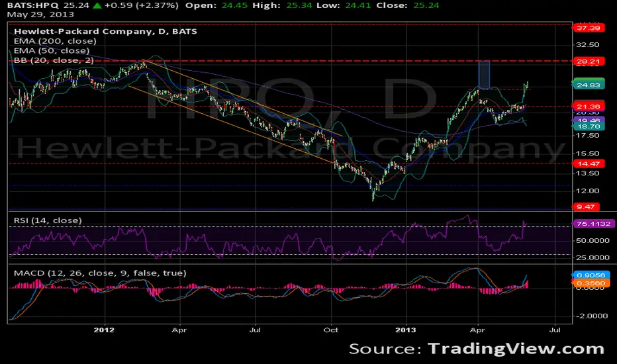Select the Hewlett-Packard Company, D, BATS legend
The height and width of the screenshot is (364, 617).
(105, 32)
